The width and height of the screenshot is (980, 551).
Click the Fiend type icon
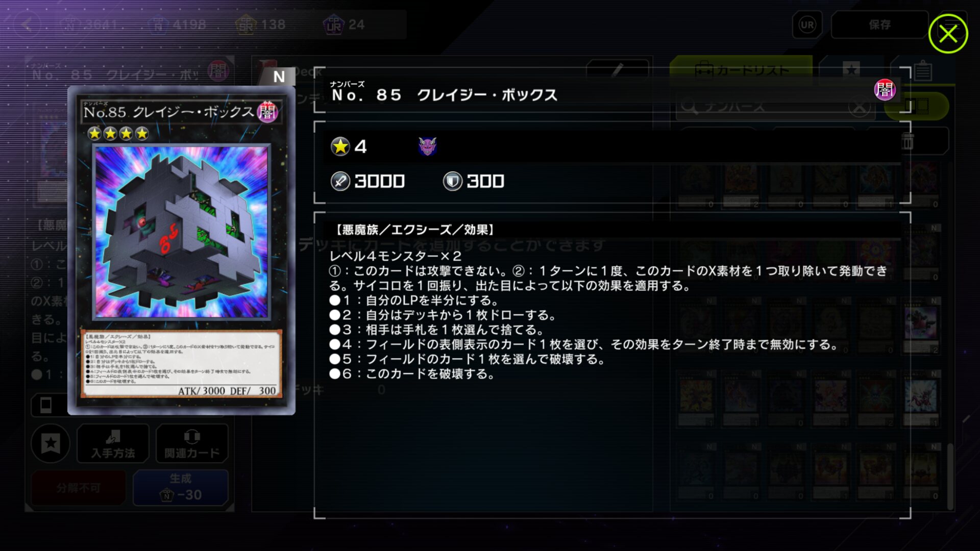coord(427,146)
